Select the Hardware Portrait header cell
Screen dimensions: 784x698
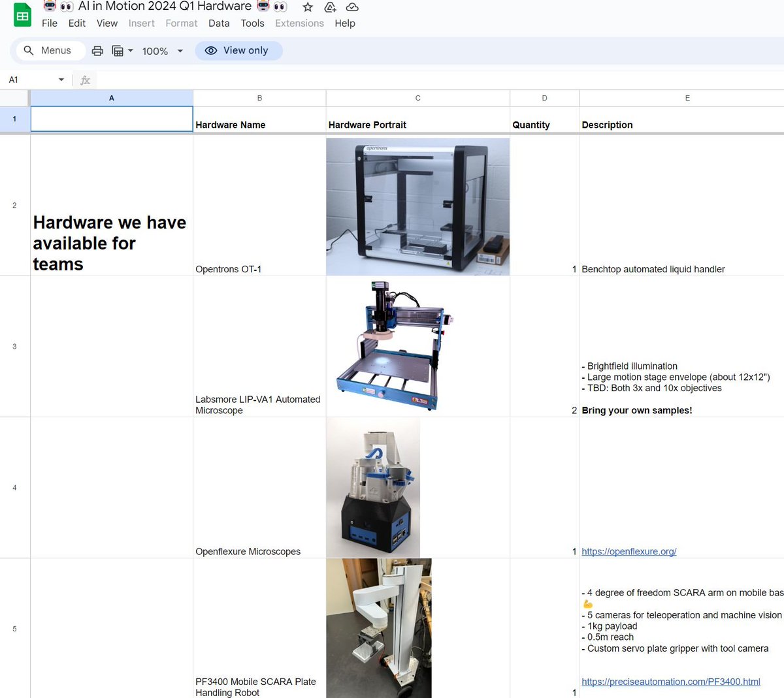(x=418, y=119)
